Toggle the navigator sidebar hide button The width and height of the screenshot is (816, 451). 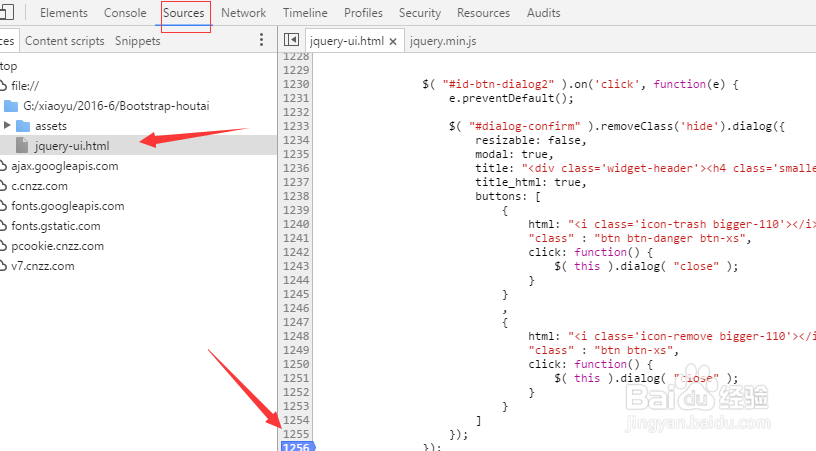pyautogui.click(x=291, y=40)
